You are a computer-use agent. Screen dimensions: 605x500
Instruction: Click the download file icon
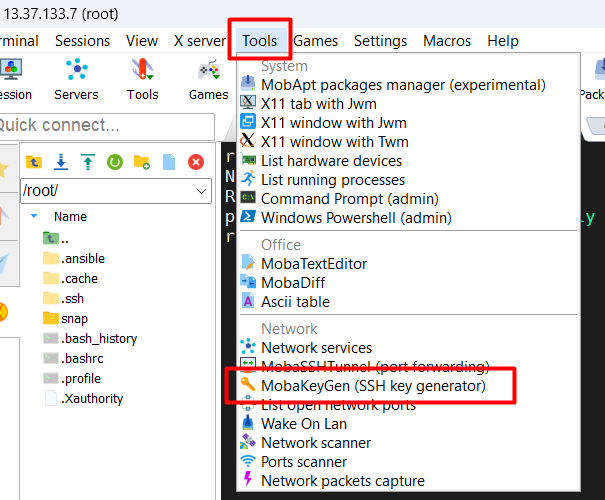(x=61, y=162)
